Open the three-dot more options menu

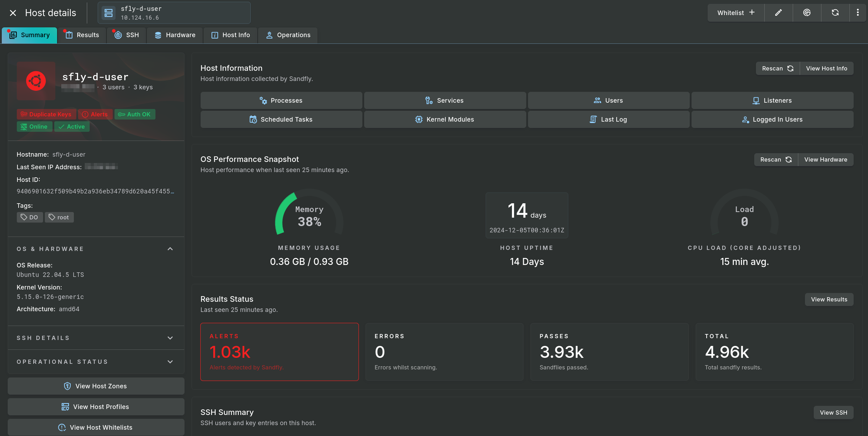click(857, 13)
